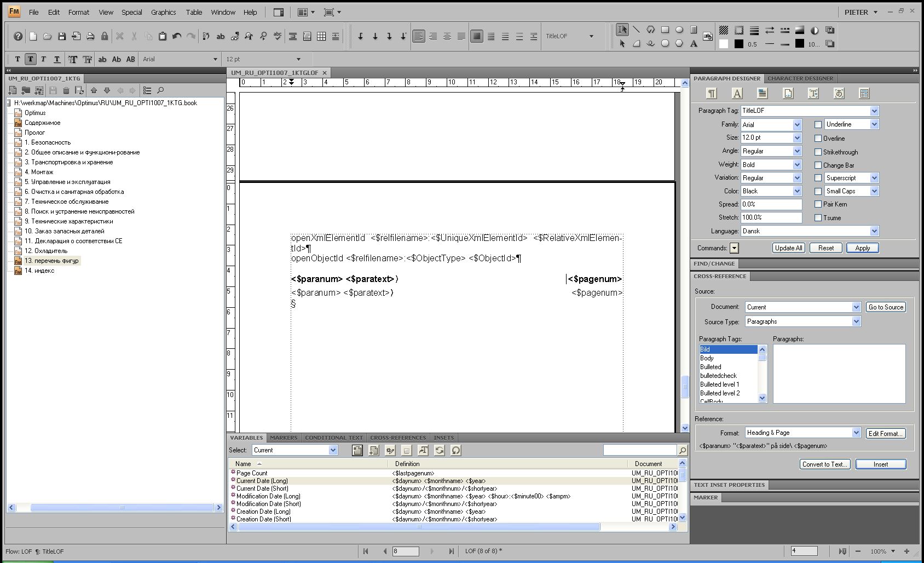
Task: Choose the Select Object arrow tool
Action: pyautogui.click(x=622, y=44)
